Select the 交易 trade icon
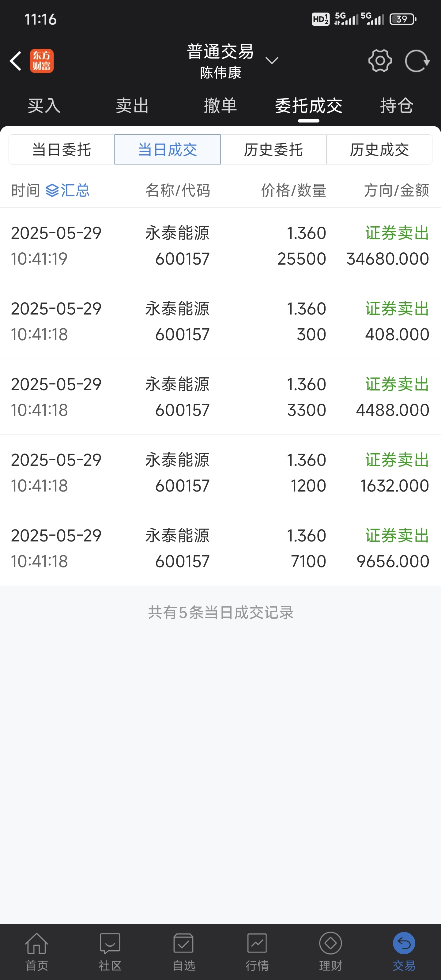 pos(404,944)
